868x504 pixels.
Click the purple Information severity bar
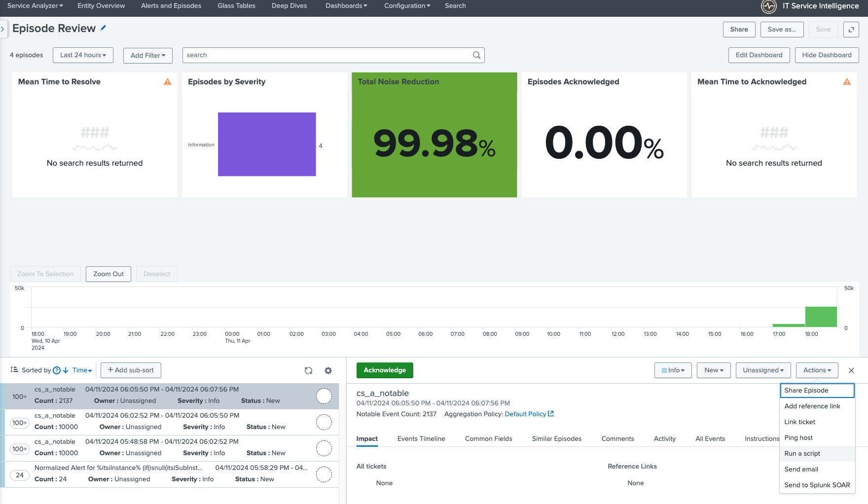(x=267, y=144)
